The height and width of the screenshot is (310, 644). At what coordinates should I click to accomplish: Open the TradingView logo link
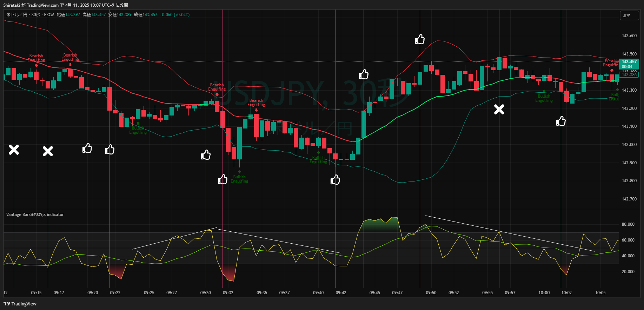coord(20,304)
